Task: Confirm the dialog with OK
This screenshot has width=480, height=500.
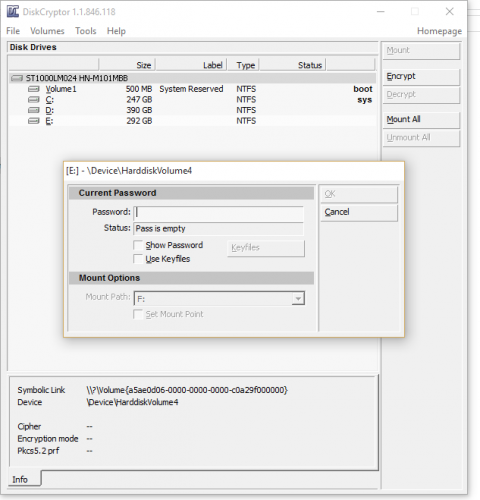Action: point(359,194)
